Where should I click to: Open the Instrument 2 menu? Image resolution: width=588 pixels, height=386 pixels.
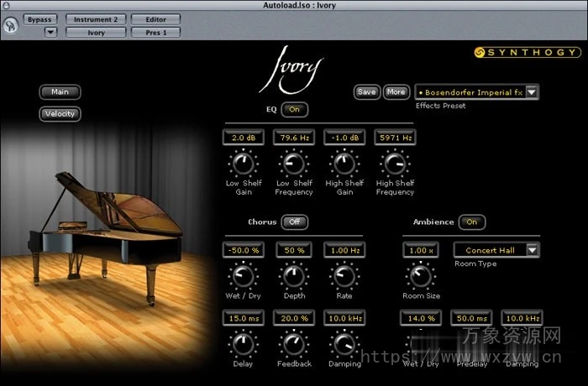tap(96, 19)
